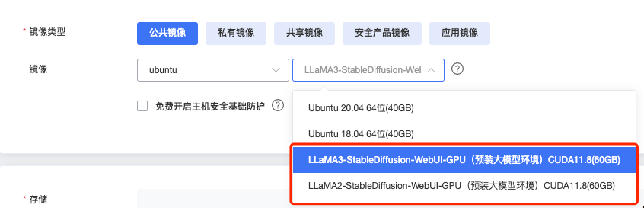Select Ubuntu 18.04 64位(40GB) option
The height and width of the screenshot is (208, 644).
point(361,134)
